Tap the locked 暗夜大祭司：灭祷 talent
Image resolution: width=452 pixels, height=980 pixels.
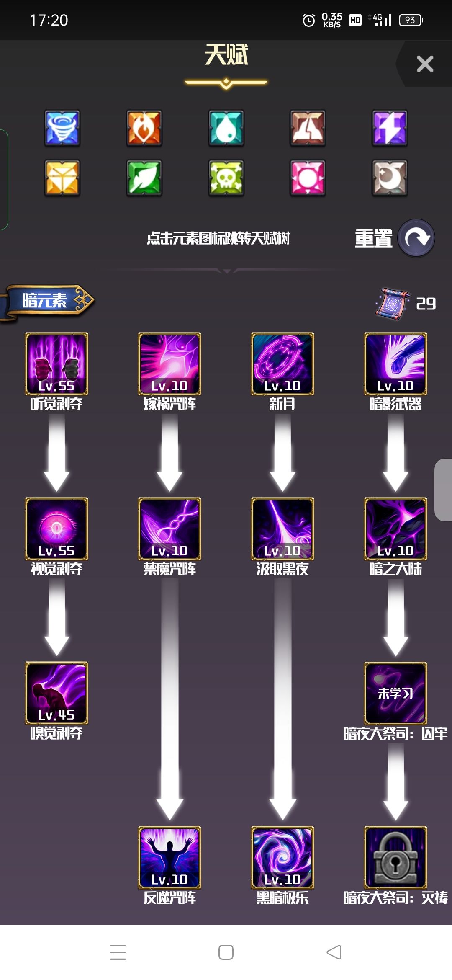pos(395,857)
